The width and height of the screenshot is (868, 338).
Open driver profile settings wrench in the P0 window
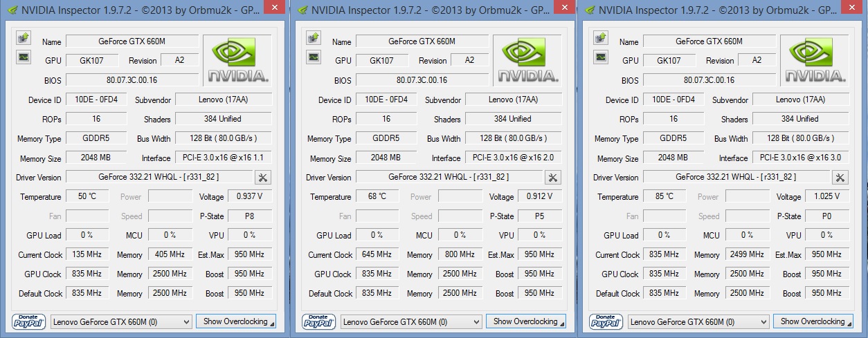[840, 178]
